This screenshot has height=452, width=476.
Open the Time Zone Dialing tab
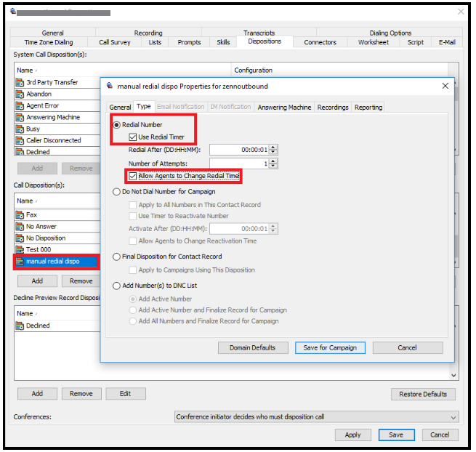point(49,42)
